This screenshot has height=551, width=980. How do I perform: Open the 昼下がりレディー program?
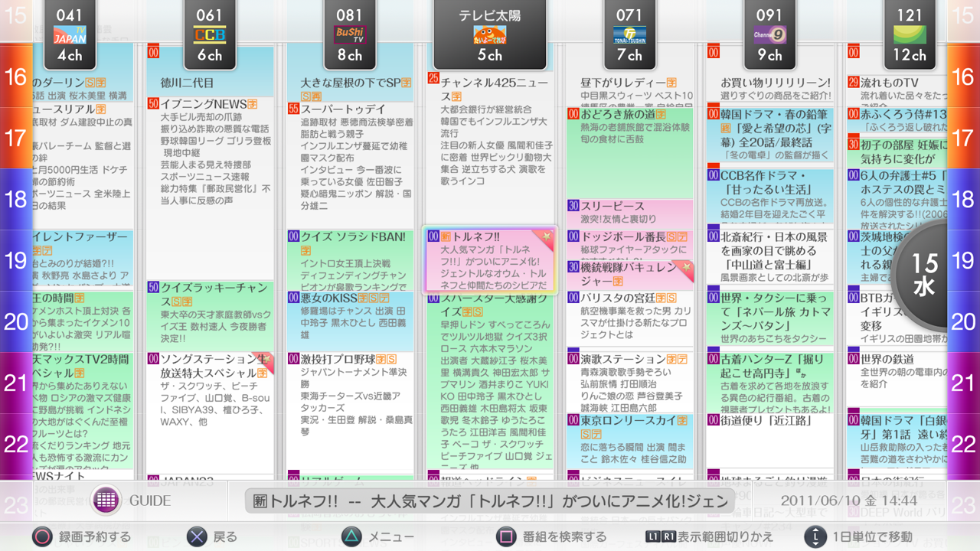click(630, 77)
